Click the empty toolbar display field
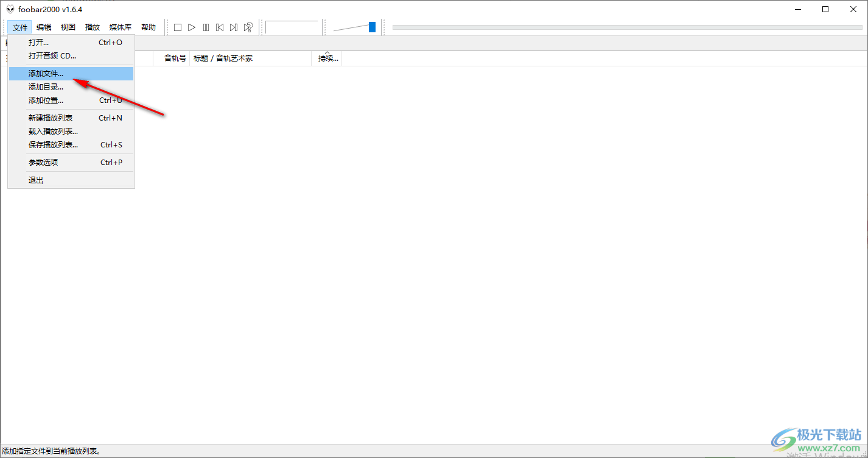This screenshot has width=868, height=458. [292, 27]
